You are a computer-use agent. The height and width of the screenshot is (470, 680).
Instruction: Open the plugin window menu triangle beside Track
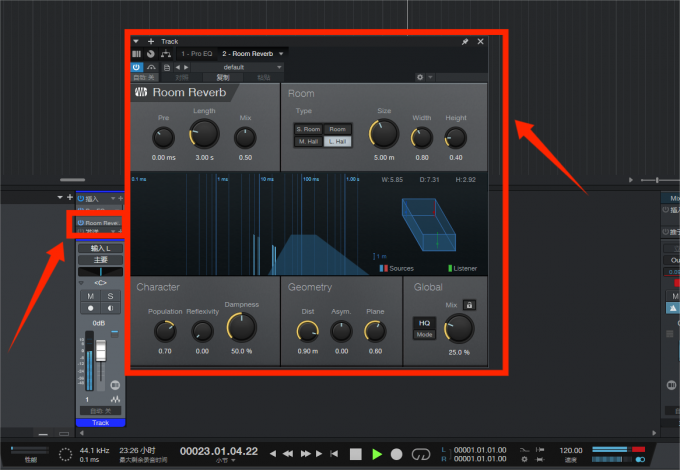pyautogui.click(x=136, y=42)
